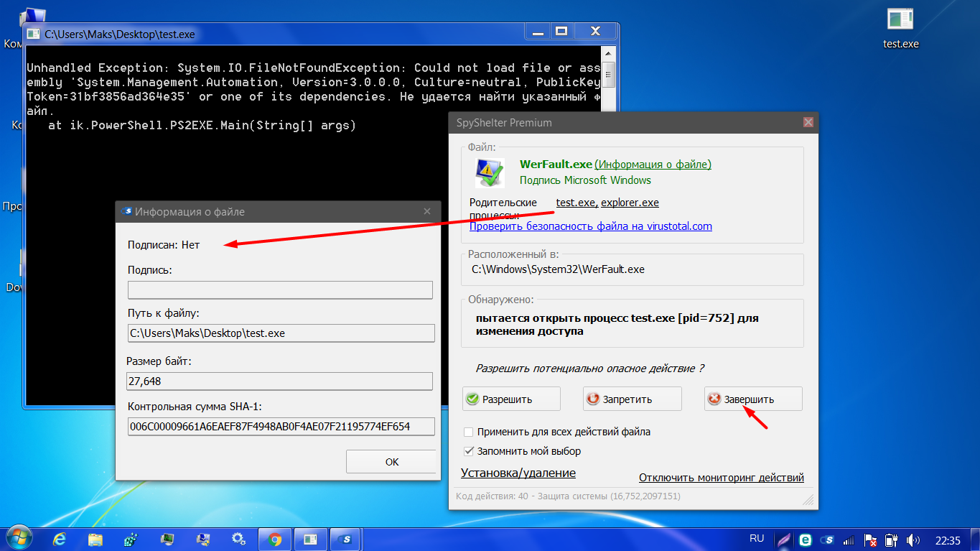Click the Завершить (Terminate) button

(753, 399)
